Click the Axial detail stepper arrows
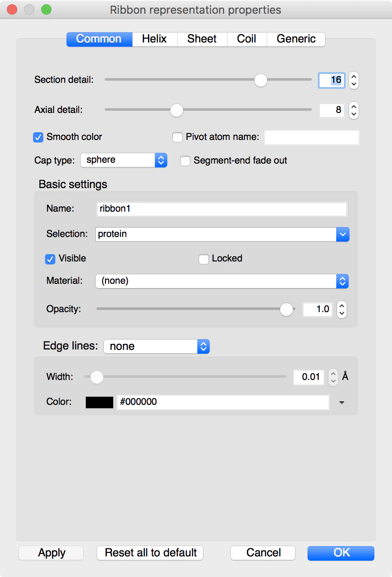This screenshot has width=392, height=577. click(x=354, y=110)
